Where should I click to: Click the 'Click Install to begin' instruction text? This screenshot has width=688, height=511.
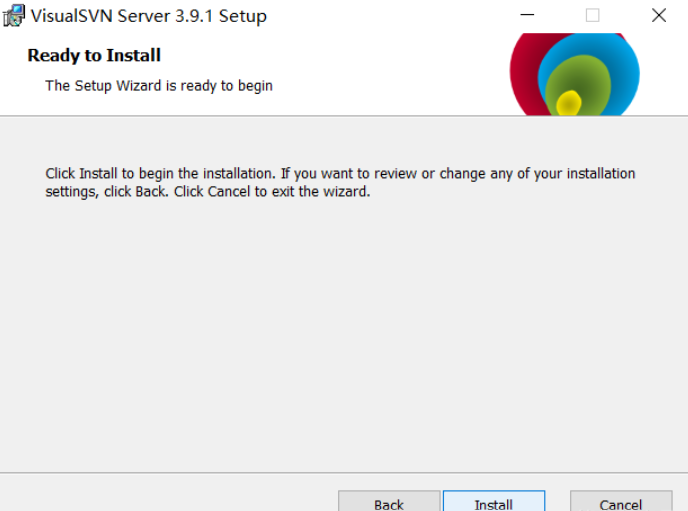point(340,182)
